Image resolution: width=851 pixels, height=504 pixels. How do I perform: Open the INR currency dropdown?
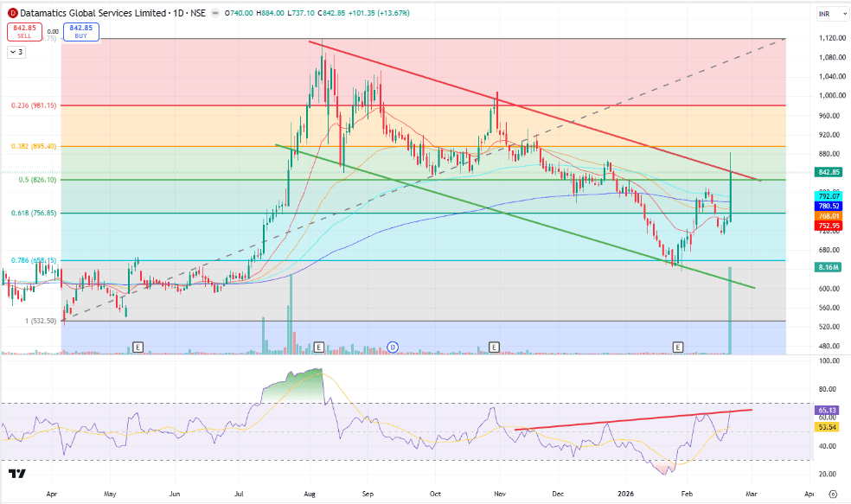coord(831,14)
